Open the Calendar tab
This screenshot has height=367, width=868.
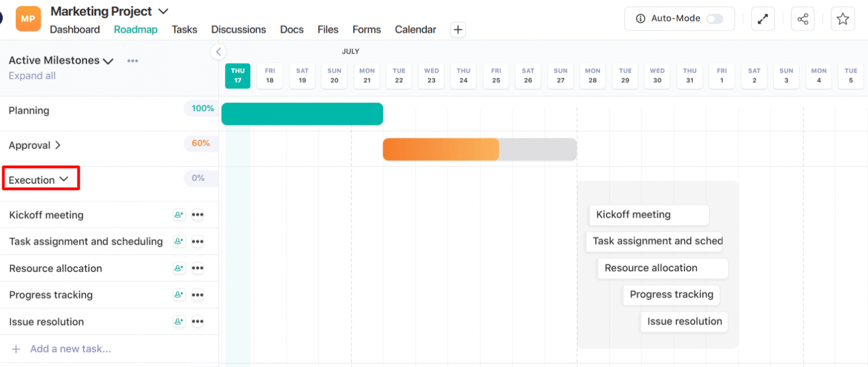tap(415, 29)
